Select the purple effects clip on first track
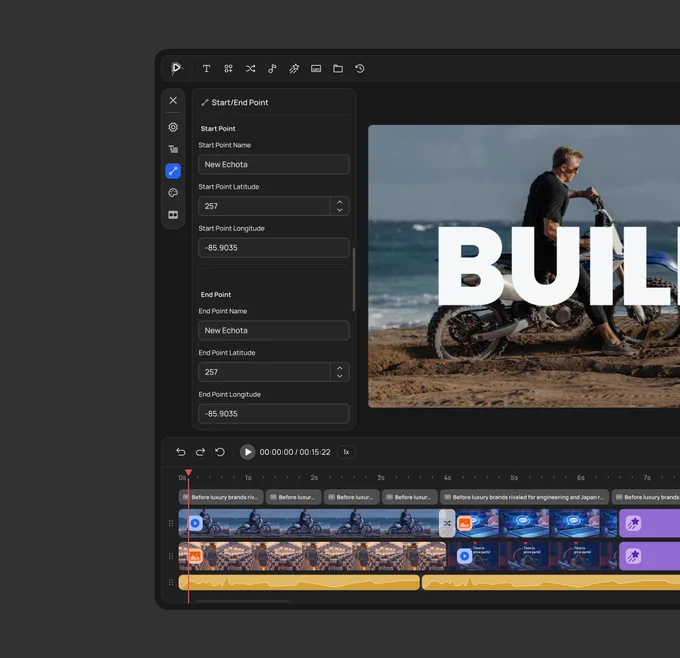 click(x=649, y=523)
